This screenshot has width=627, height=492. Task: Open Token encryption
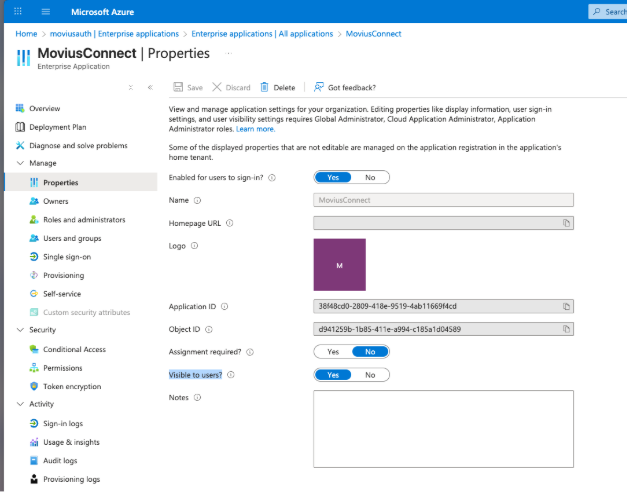pos(72,386)
